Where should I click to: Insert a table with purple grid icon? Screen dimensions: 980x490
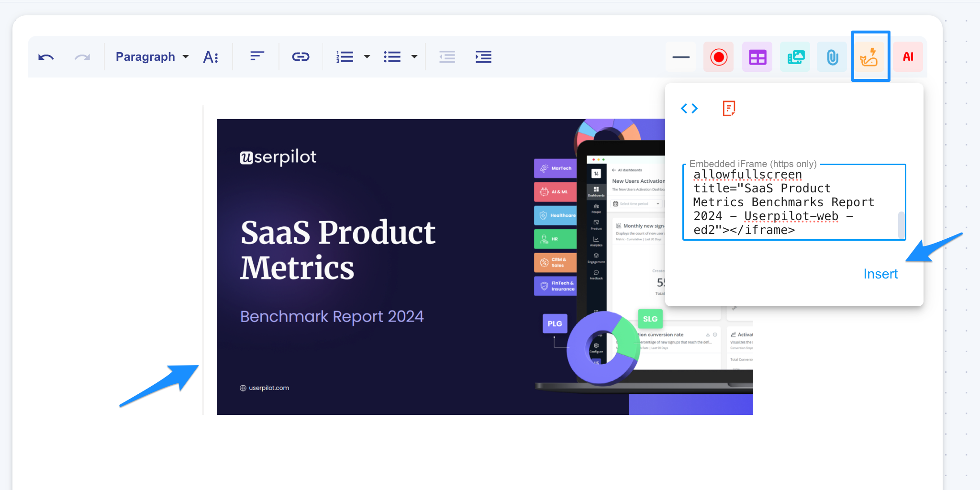pos(757,57)
